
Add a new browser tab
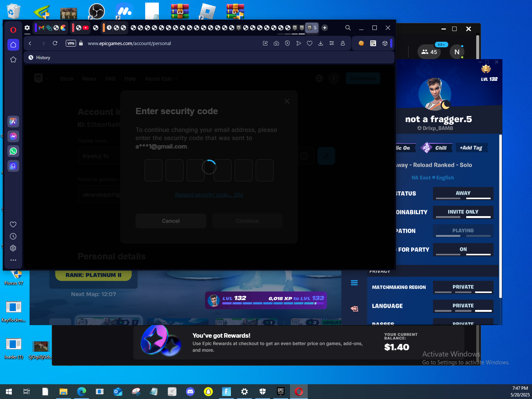325,28
